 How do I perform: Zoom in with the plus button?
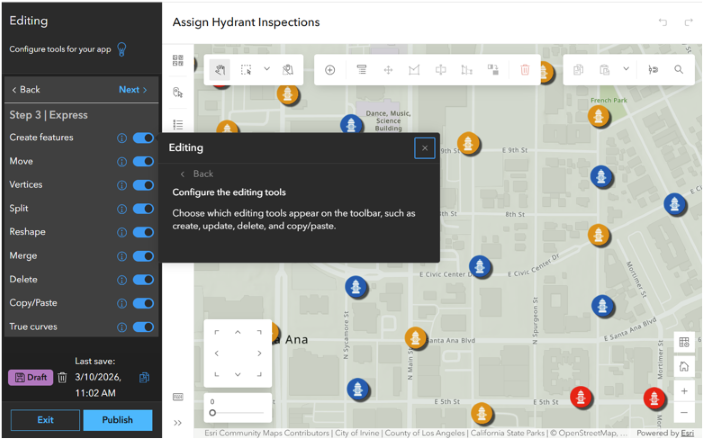684,391
